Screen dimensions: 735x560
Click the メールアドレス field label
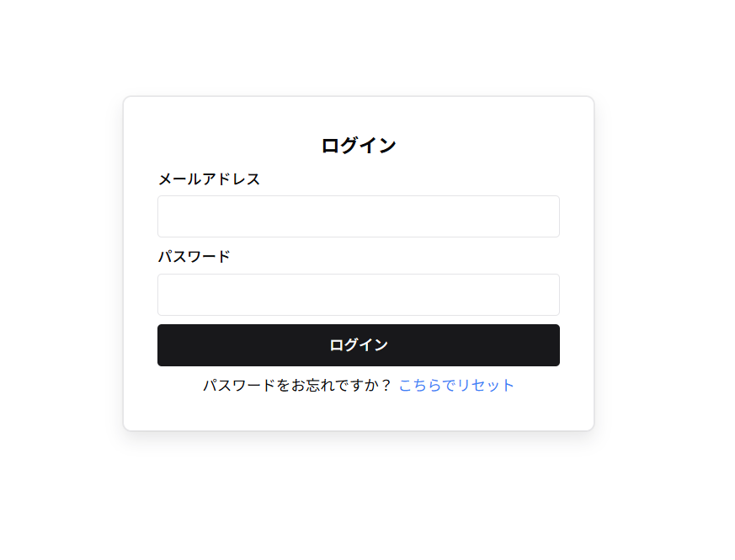pyautogui.click(x=209, y=179)
